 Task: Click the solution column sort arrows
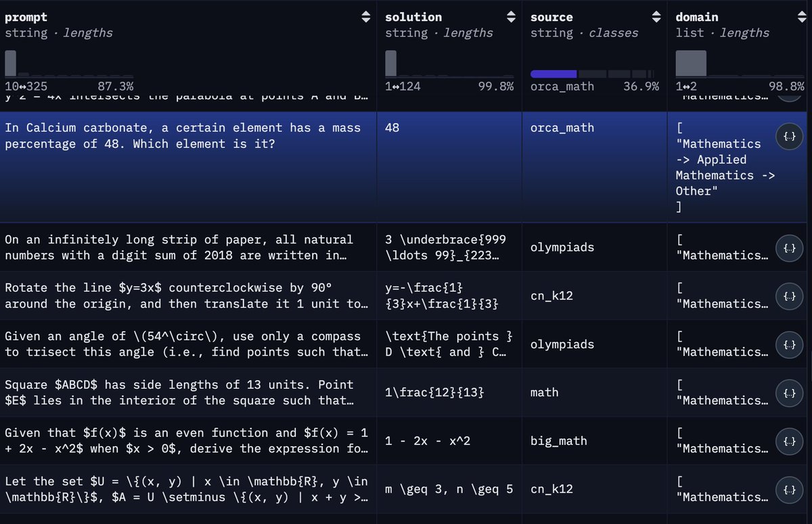(x=511, y=17)
